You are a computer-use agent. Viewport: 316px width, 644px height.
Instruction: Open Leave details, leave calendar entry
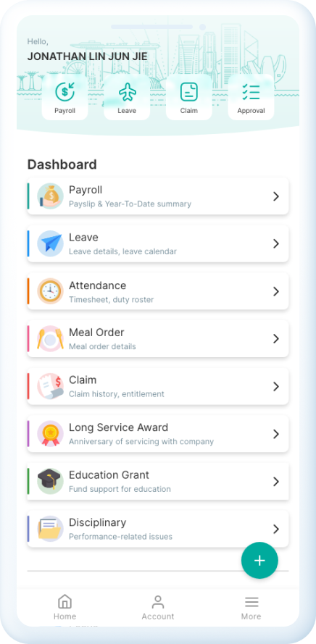pos(158,243)
